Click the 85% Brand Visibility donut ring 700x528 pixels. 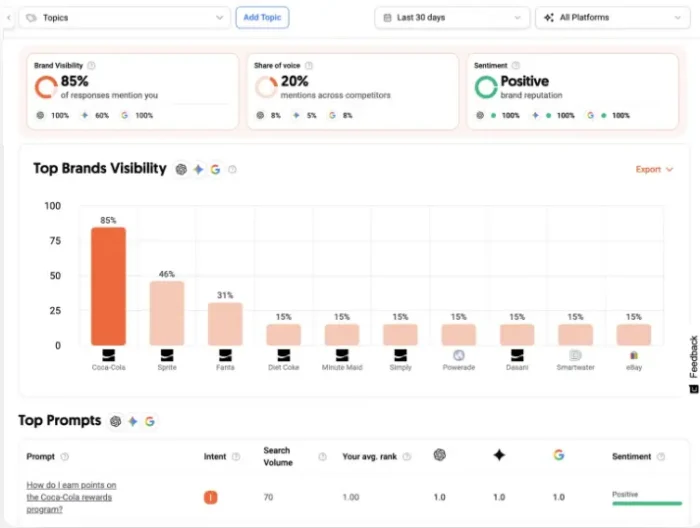click(x=46, y=87)
